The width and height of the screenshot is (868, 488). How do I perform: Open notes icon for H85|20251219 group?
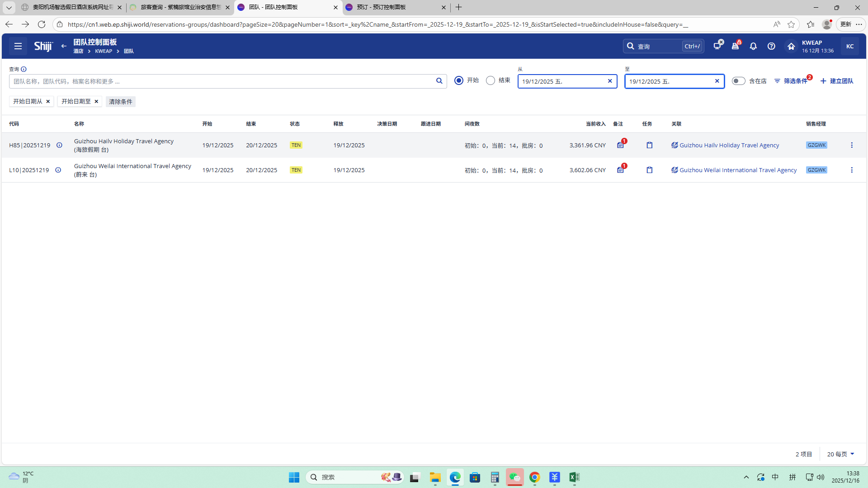pos(620,145)
